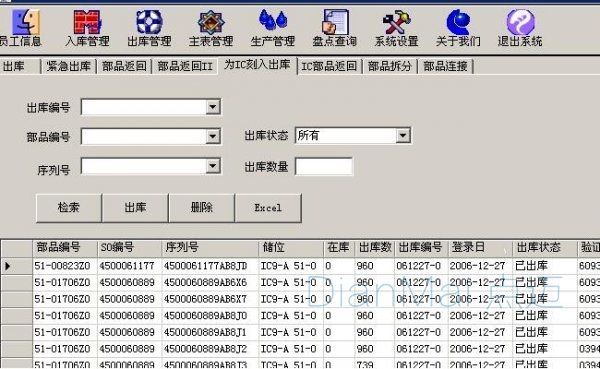Click the SO编号 column header

(129, 248)
